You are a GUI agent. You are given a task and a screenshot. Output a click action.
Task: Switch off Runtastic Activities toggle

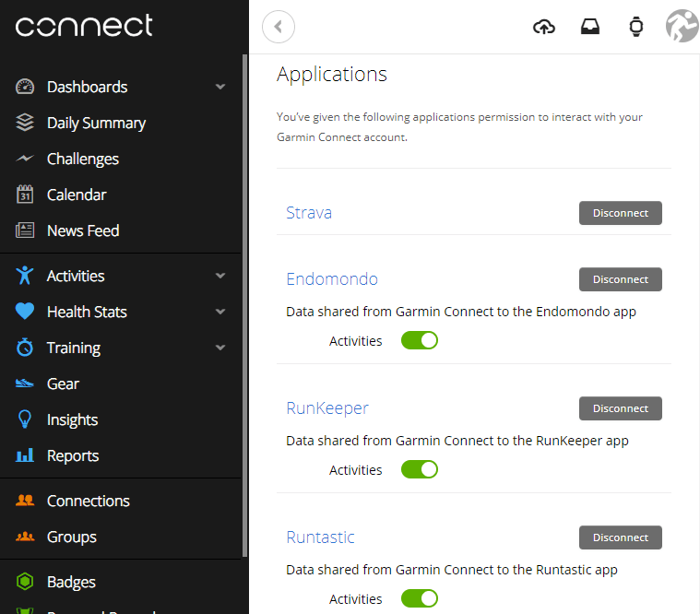[x=420, y=598]
